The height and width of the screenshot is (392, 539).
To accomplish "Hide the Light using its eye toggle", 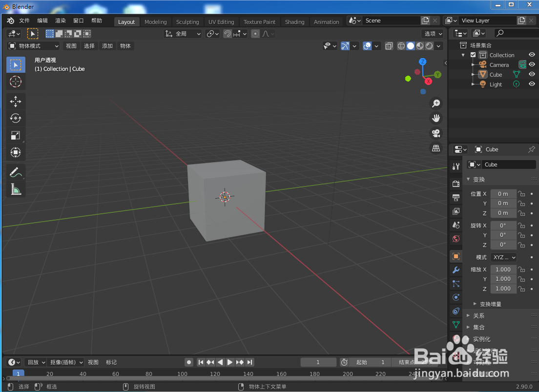I will (532, 84).
